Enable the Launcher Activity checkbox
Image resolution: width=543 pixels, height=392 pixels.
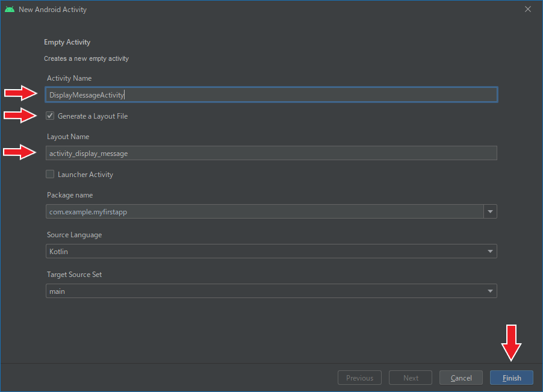pyautogui.click(x=49, y=174)
